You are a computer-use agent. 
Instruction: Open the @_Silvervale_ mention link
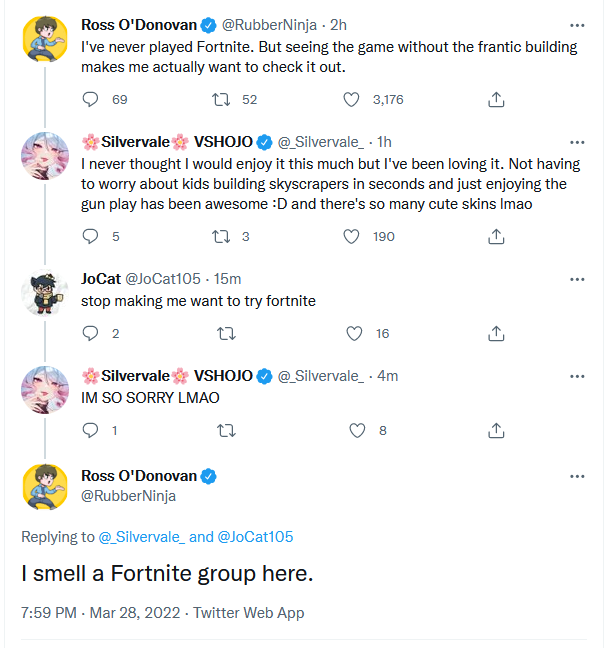point(142,537)
